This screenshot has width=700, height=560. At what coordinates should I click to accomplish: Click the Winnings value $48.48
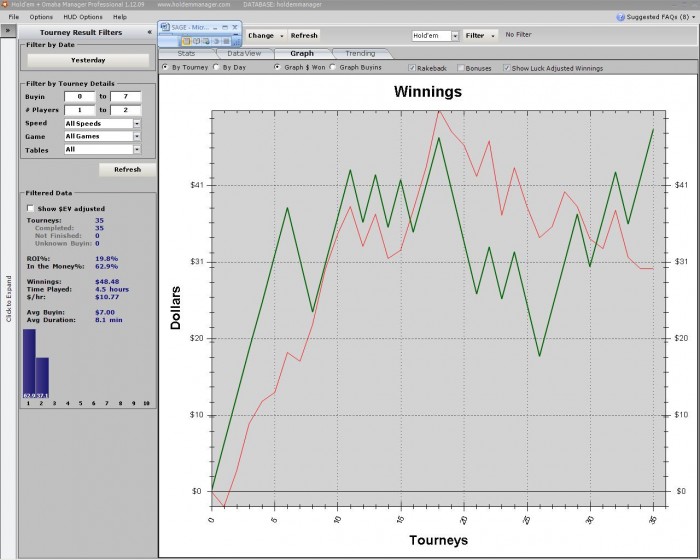tap(107, 282)
